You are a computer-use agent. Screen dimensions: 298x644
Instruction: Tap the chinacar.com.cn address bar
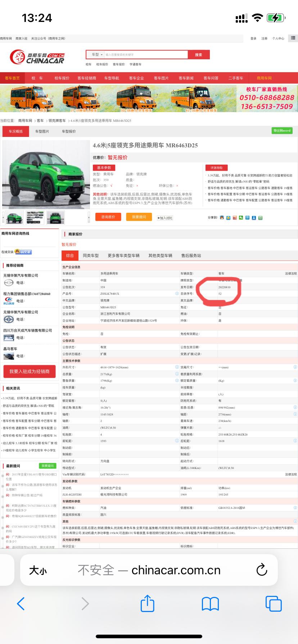(149, 570)
